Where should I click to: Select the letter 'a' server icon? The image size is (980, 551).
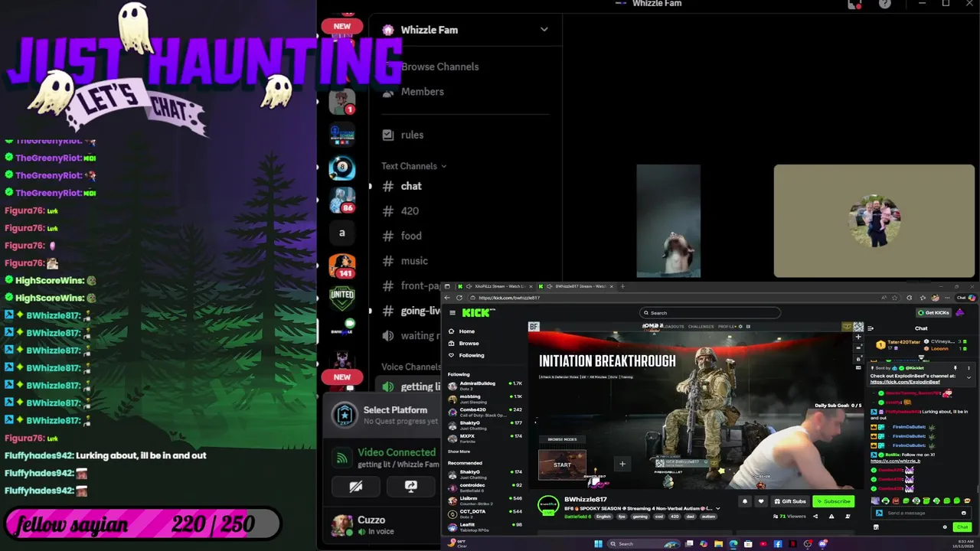click(341, 233)
